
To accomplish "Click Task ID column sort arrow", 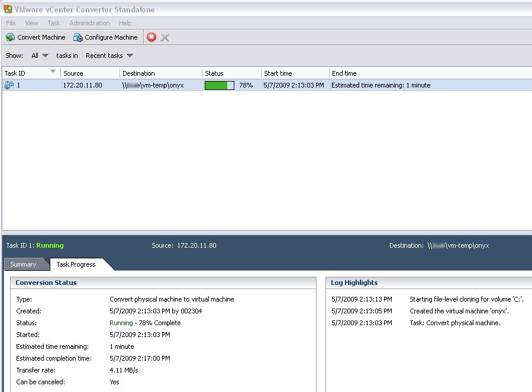I will click(x=53, y=72).
